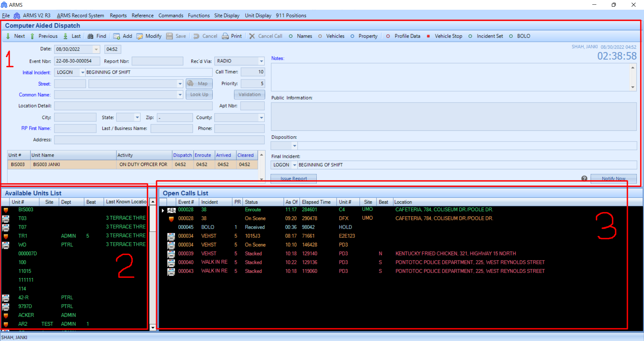
Task: Select the BOLO radio button
Action: 511,36
